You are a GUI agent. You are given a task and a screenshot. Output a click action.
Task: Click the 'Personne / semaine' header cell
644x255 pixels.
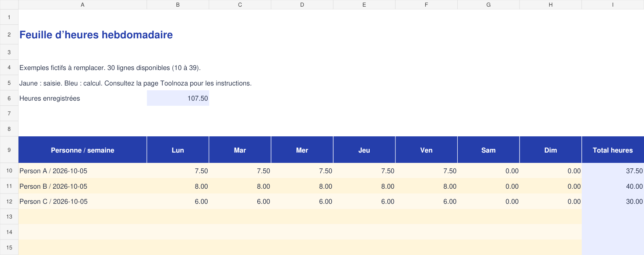point(82,150)
